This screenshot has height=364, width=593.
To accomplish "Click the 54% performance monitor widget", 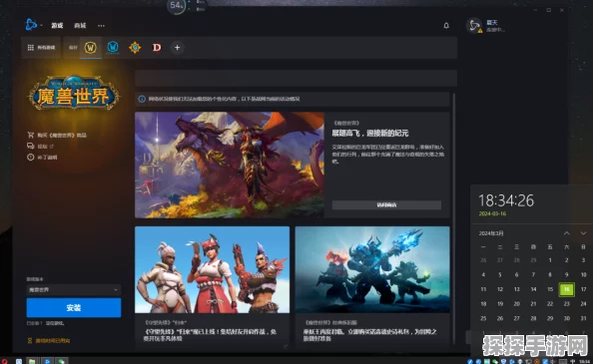I will tap(178, 6).
